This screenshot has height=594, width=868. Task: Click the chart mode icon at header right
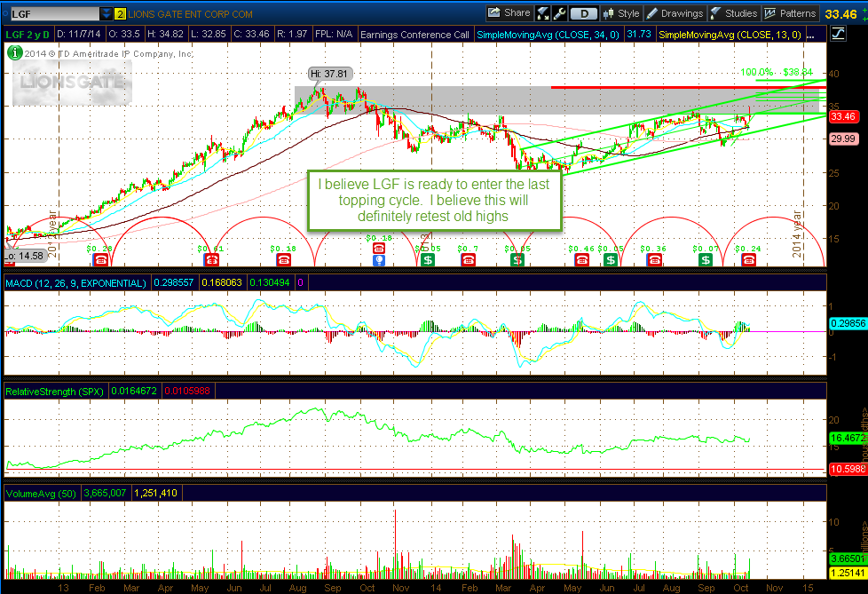click(838, 35)
